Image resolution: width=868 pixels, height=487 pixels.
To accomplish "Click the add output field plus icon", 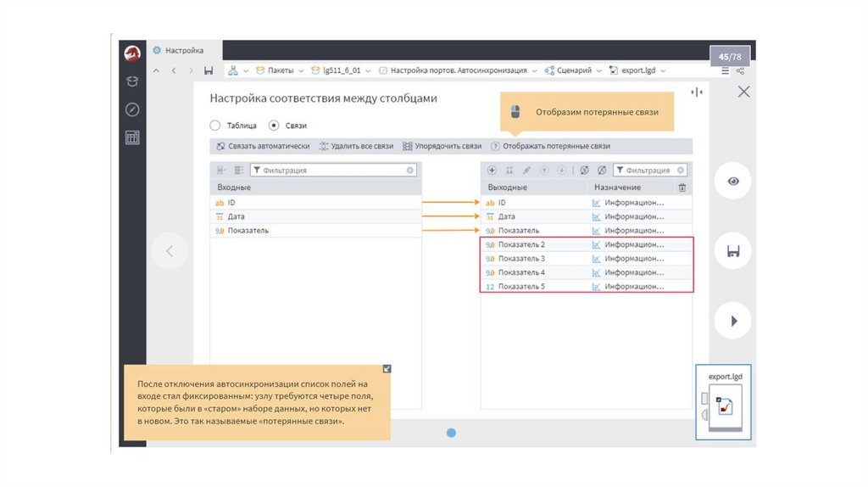I will [492, 171].
